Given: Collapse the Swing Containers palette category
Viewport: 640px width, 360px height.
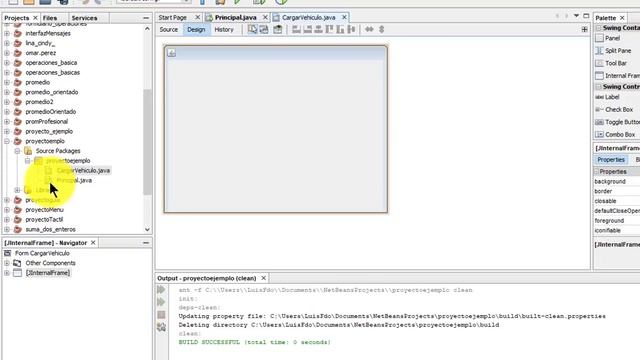Looking at the screenshot, I should coord(599,28).
